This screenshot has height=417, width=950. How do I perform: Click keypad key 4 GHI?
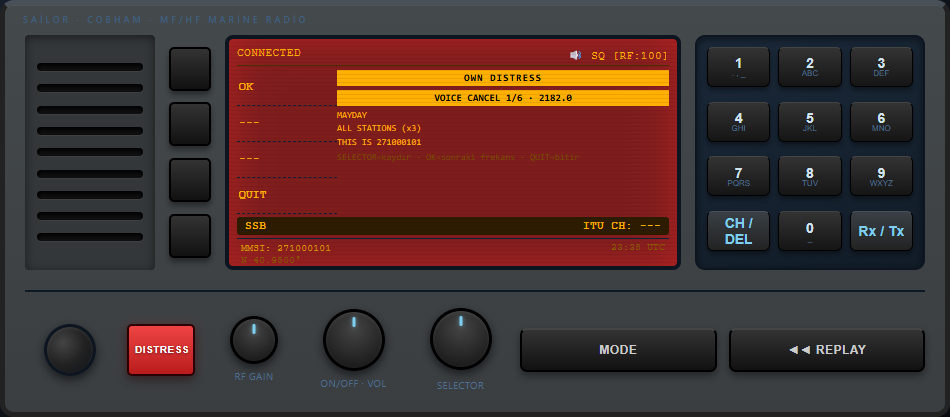point(738,121)
